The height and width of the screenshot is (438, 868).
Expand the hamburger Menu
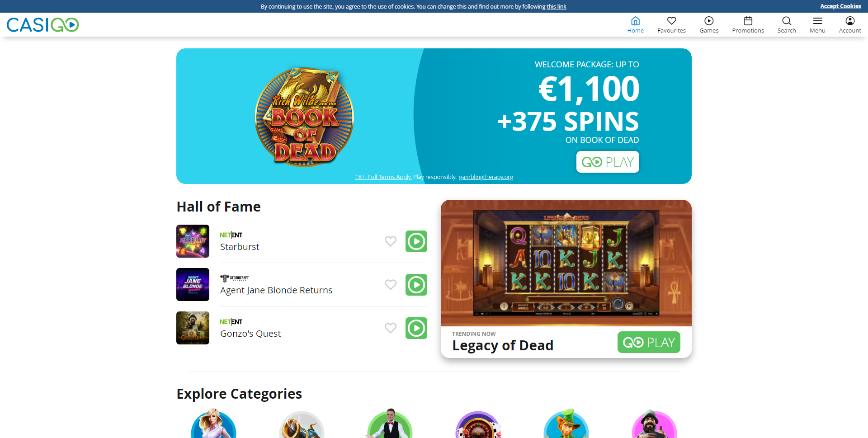click(817, 24)
